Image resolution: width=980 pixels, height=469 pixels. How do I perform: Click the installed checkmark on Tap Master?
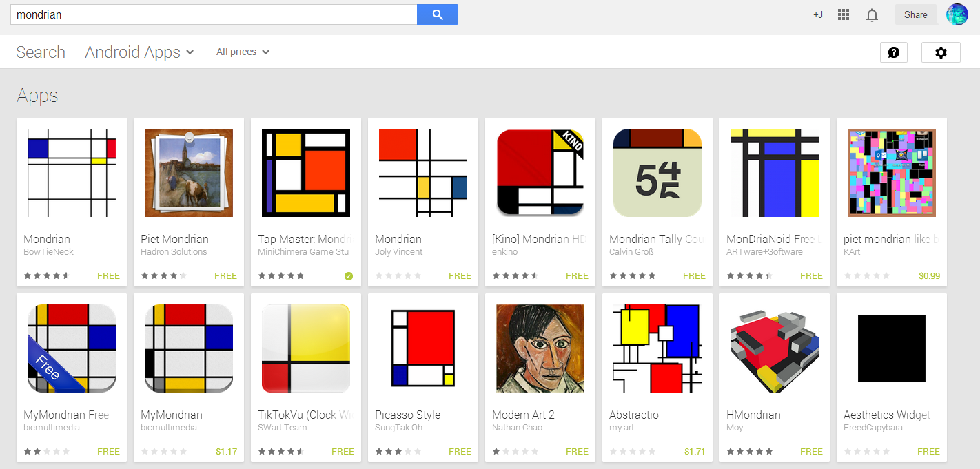pyautogui.click(x=348, y=276)
